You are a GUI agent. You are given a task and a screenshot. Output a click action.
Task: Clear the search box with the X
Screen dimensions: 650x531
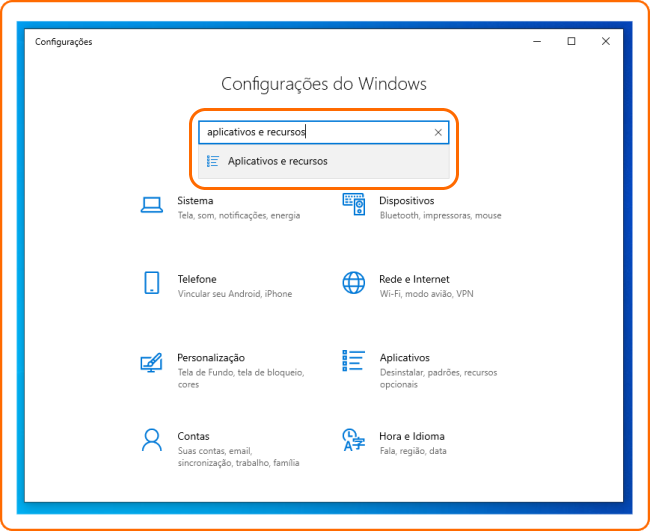pyautogui.click(x=438, y=133)
